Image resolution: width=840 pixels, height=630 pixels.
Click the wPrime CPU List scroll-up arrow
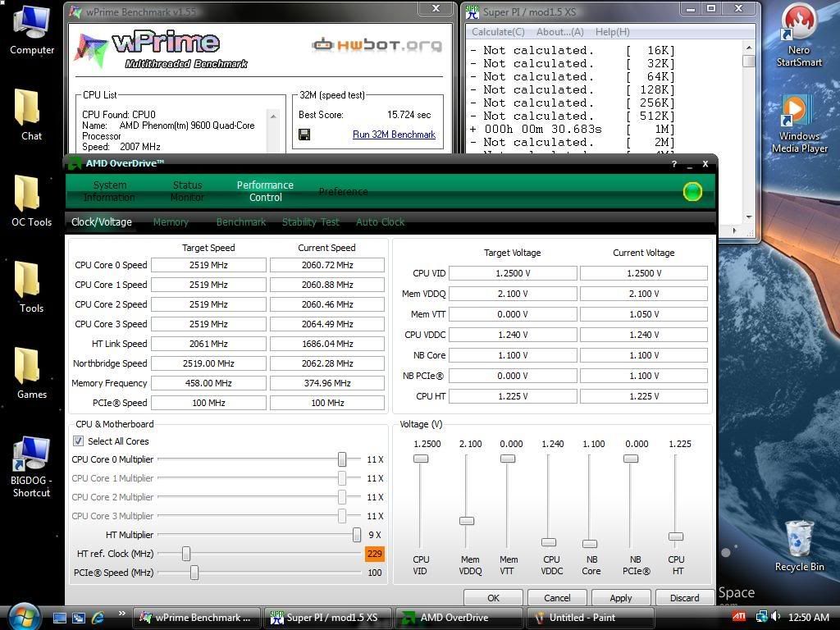[x=273, y=116]
